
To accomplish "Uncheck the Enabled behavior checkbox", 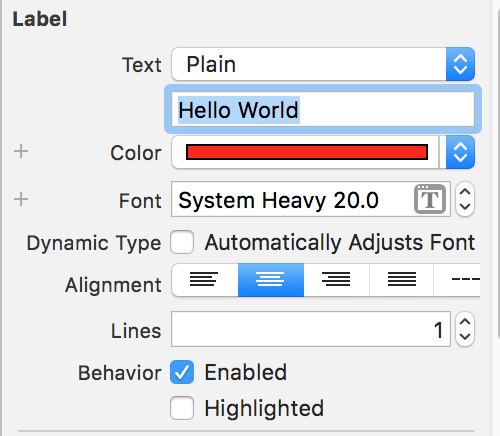I will tap(182, 372).
